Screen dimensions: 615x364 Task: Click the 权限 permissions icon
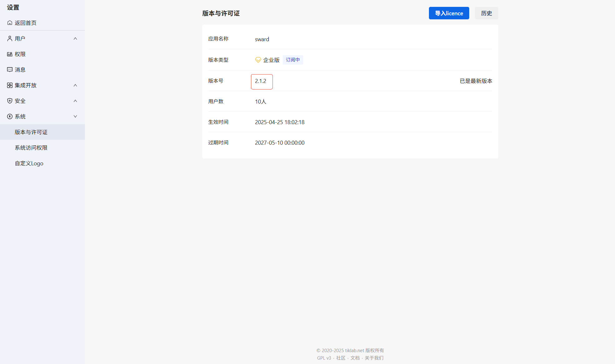pos(10,54)
